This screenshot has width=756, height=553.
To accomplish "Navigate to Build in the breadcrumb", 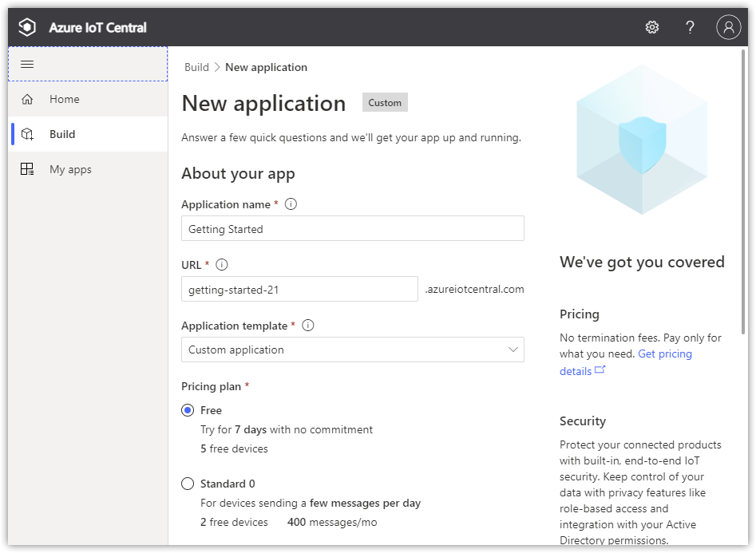I will tap(196, 67).
